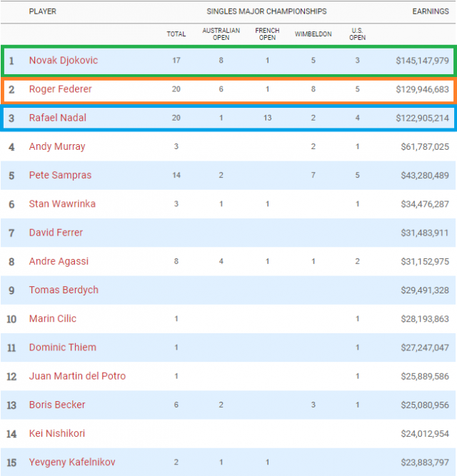Open Novak Djokovic player link

(64, 61)
